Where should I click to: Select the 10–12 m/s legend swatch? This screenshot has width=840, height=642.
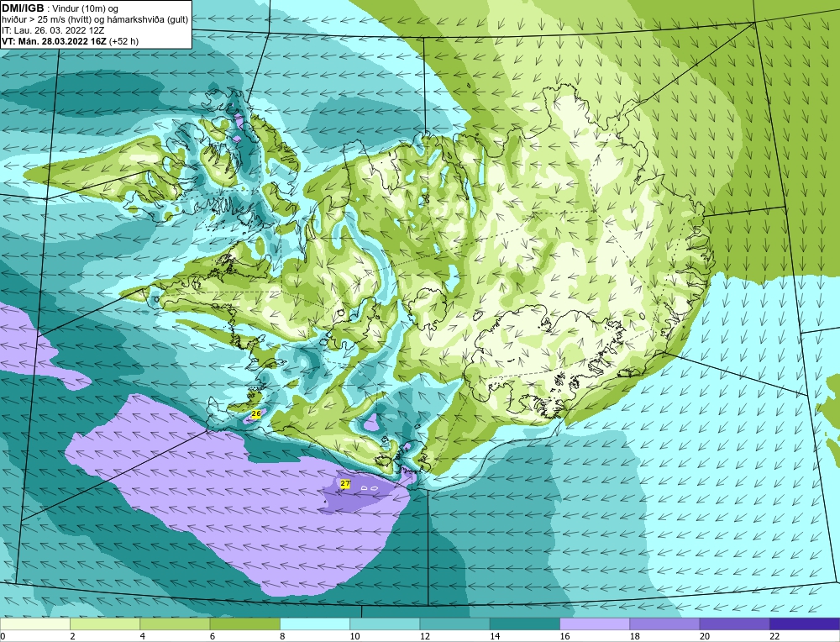click(x=385, y=624)
